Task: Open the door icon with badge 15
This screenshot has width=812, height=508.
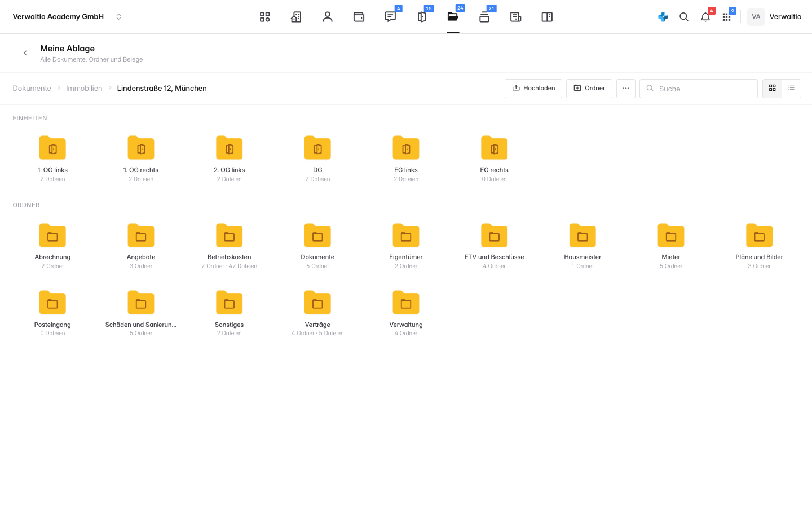Action: [422, 17]
